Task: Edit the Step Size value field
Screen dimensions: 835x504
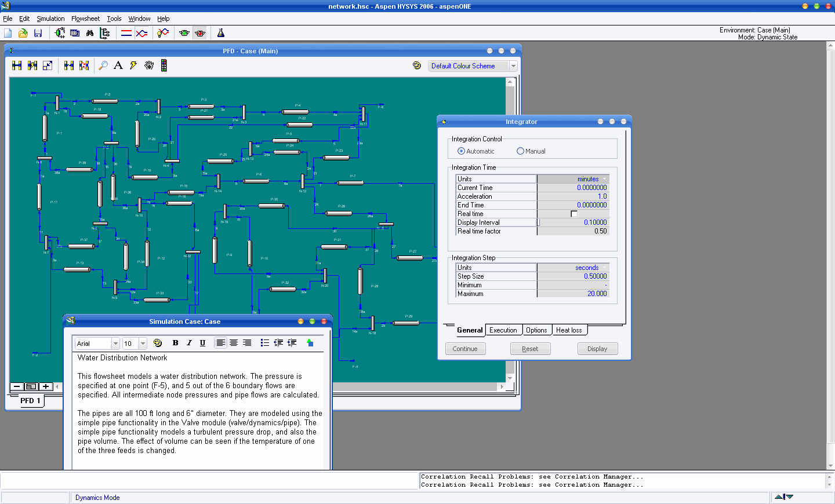Action: pyautogui.click(x=573, y=276)
